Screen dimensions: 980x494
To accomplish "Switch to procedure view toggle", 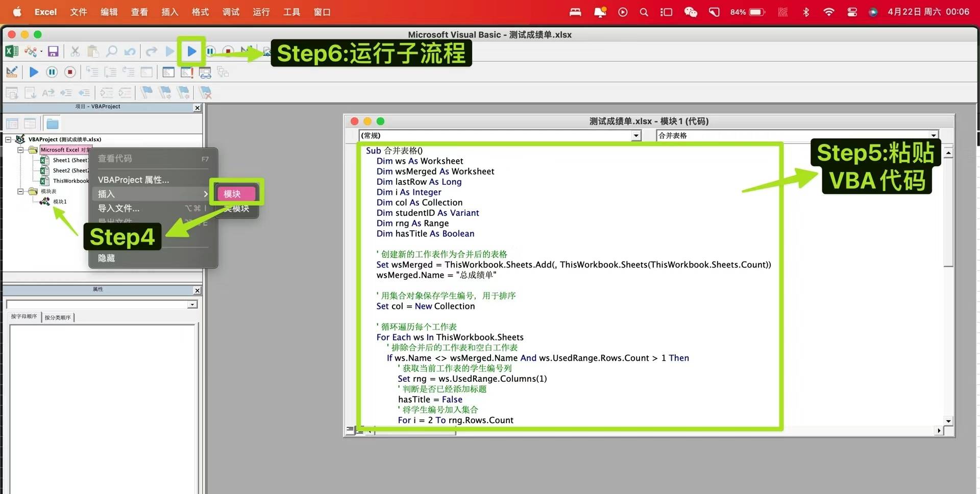I will coord(350,430).
